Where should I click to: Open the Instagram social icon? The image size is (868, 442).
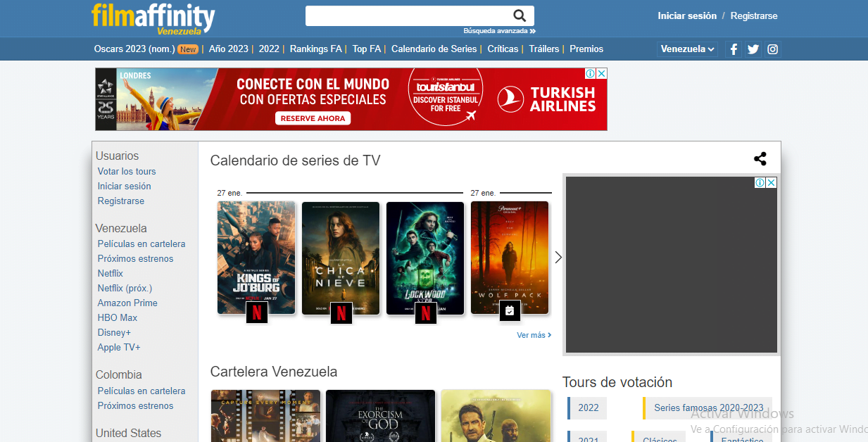click(773, 49)
